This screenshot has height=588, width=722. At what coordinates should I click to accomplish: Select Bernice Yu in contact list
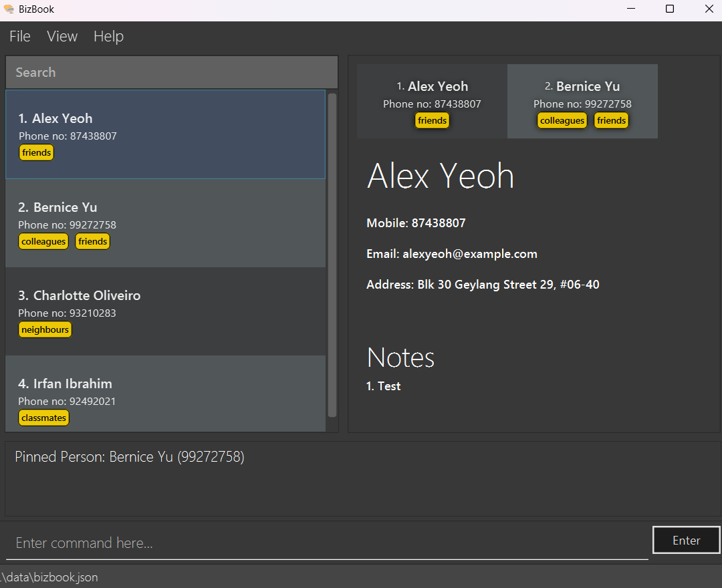[165, 223]
